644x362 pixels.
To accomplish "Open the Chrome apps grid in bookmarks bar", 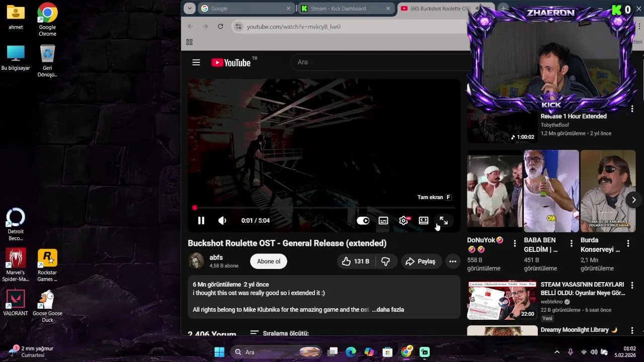I will [x=190, y=42].
